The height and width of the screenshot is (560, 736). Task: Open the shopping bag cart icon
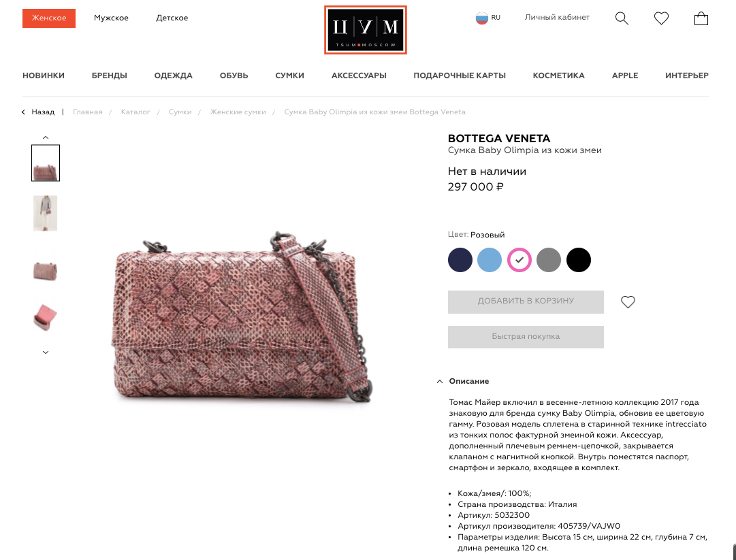tap(701, 18)
